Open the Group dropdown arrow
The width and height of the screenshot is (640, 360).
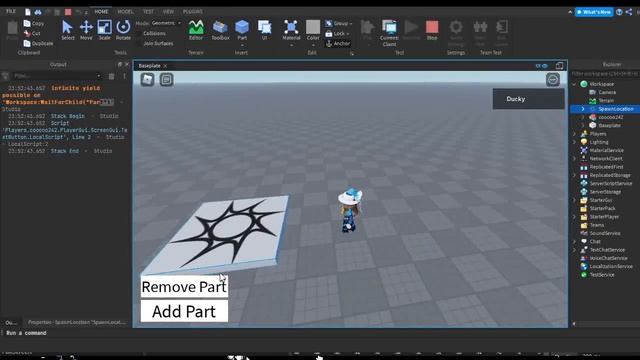[351, 23]
